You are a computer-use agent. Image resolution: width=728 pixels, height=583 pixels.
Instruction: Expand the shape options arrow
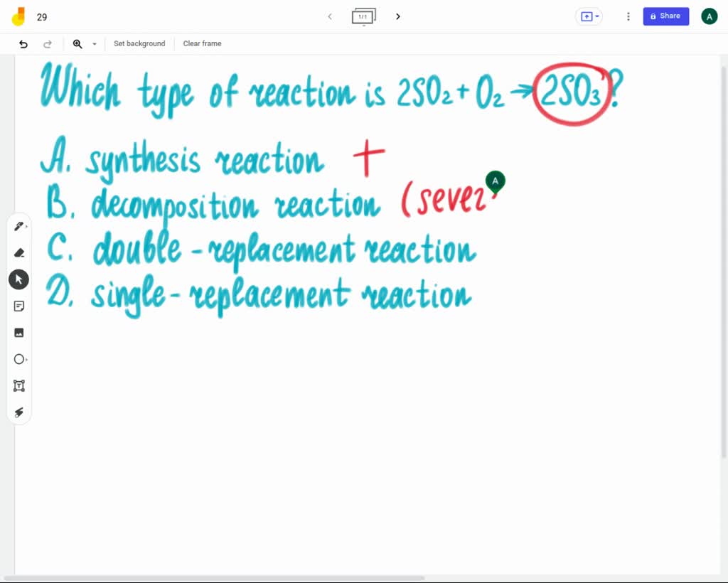[x=28, y=359]
